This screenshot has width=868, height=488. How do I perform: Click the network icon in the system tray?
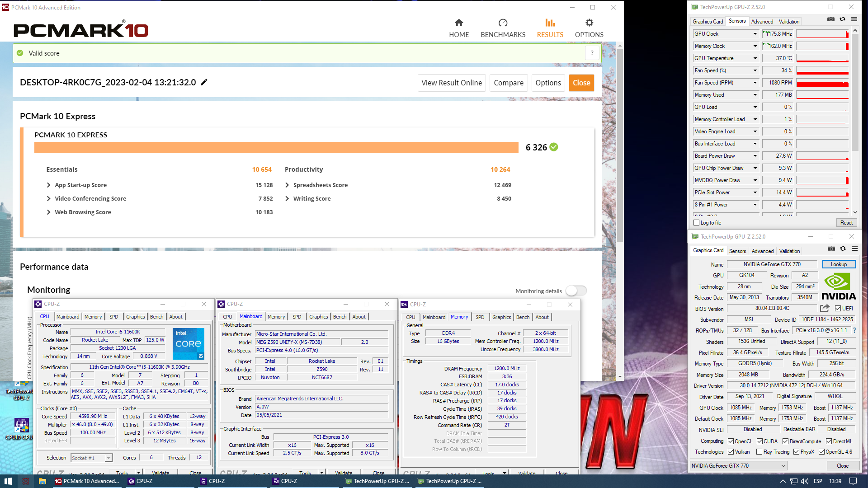(794, 481)
